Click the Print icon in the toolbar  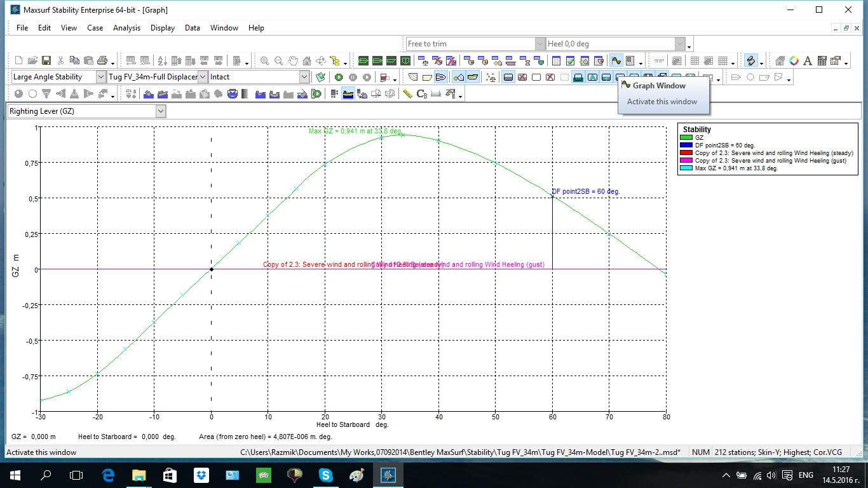102,61
